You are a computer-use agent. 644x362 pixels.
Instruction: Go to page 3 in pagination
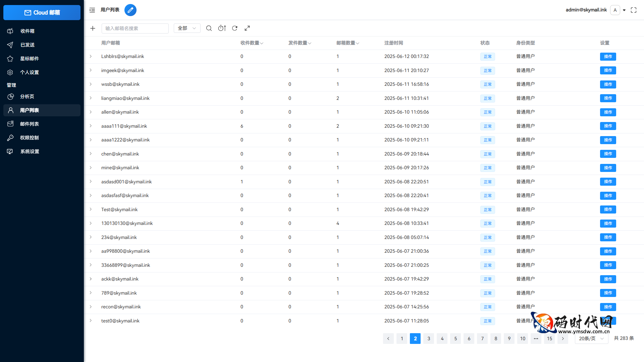pos(429,339)
